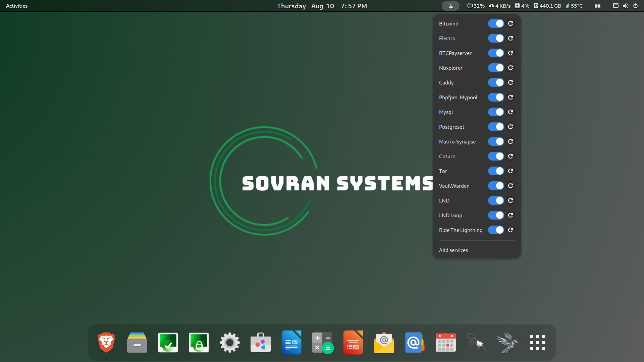Open the Activities overview
This screenshot has width=644, height=362.
[x=17, y=6]
